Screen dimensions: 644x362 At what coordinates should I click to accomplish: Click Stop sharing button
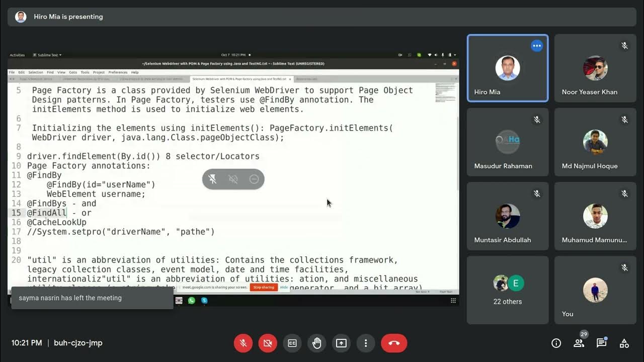click(264, 287)
